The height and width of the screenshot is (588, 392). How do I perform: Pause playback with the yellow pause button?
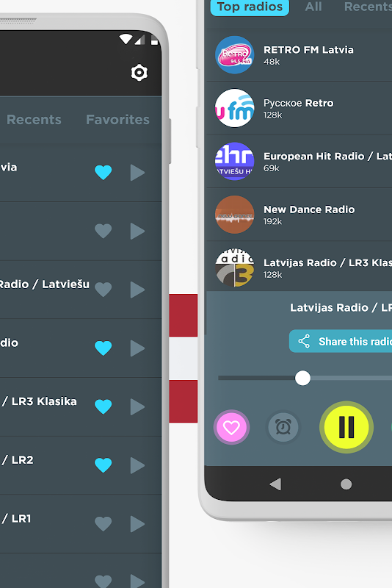346,427
